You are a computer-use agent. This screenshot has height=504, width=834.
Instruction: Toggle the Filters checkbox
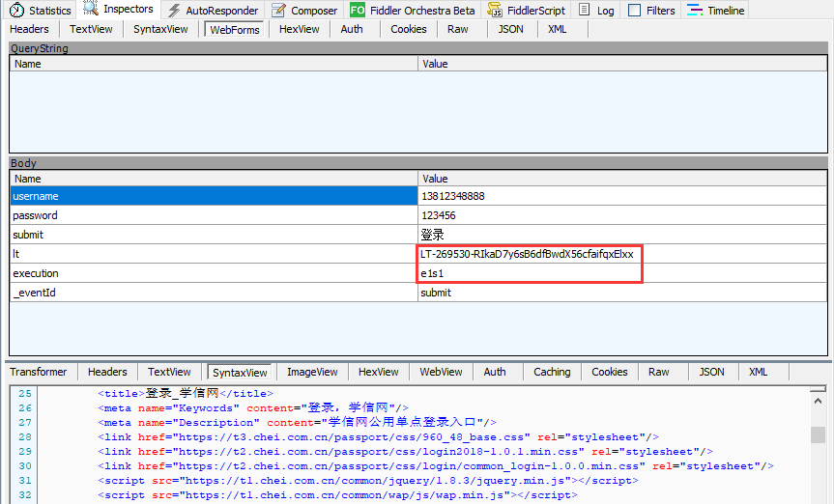tap(634, 10)
